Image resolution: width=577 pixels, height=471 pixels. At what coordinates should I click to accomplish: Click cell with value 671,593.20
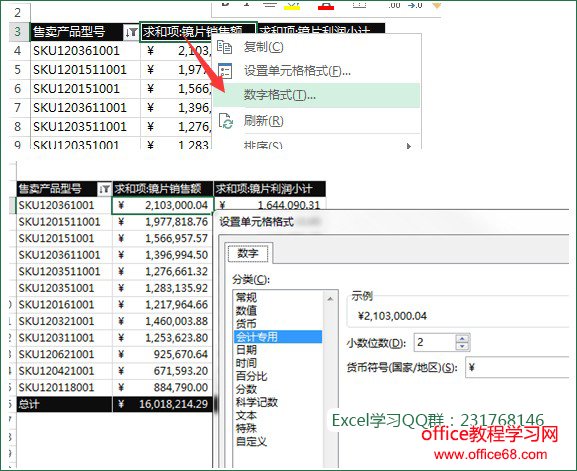[x=162, y=371]
